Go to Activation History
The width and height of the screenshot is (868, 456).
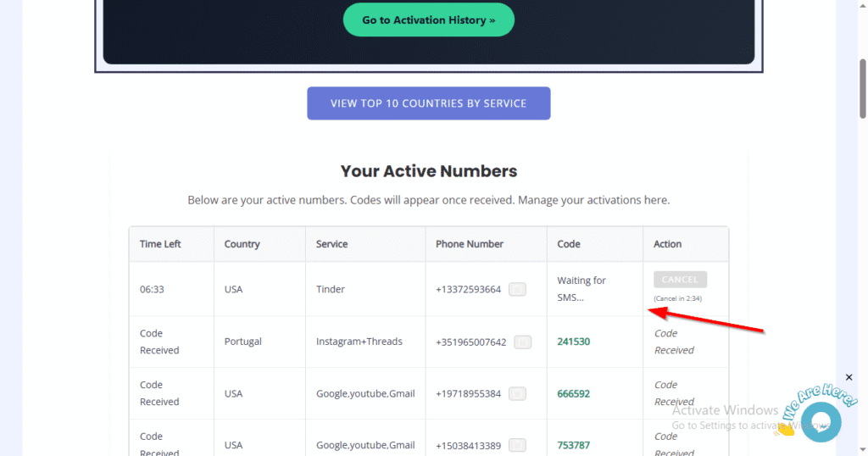(428, 19)
